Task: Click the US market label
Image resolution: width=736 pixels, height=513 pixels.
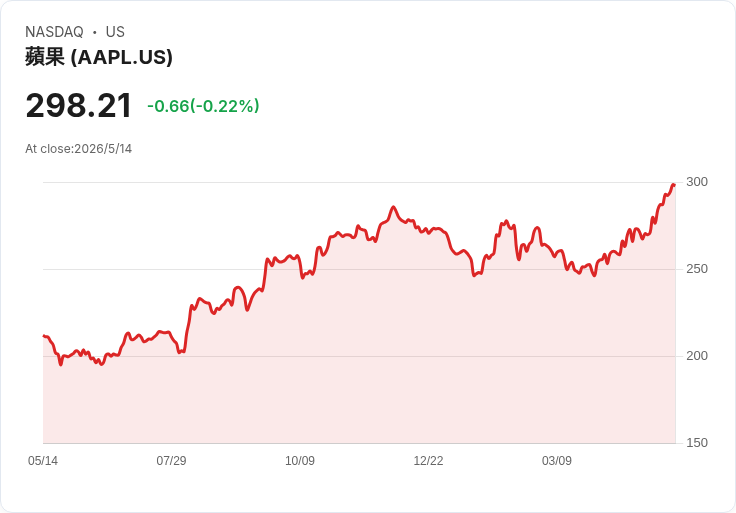Action: tap(115, 32)
